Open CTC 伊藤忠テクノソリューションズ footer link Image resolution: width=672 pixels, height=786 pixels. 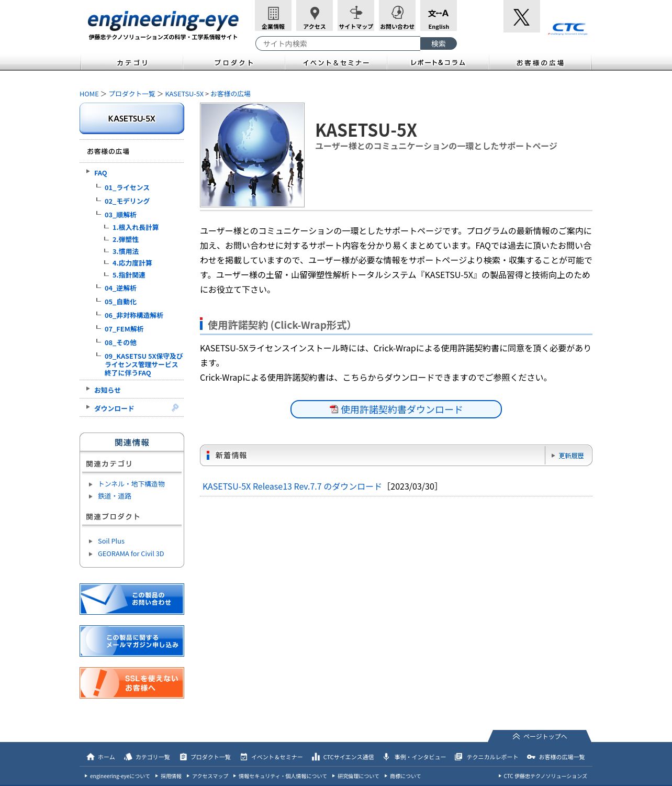[545, 776]
